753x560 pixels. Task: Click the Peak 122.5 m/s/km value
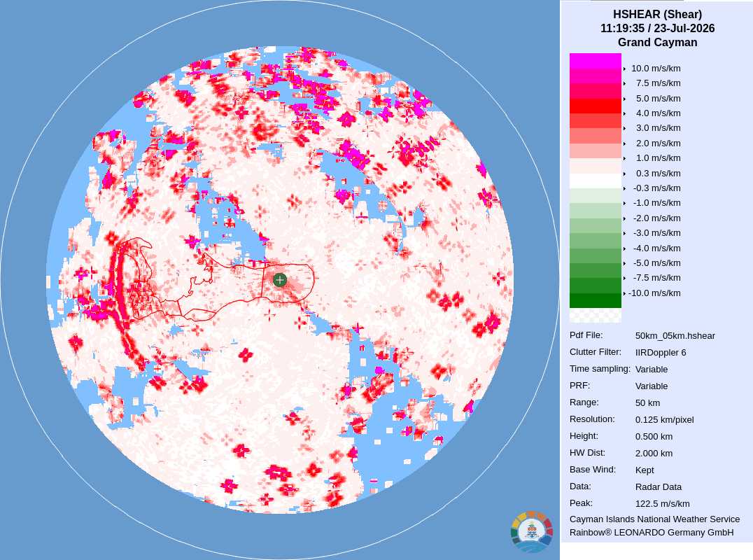662,504
